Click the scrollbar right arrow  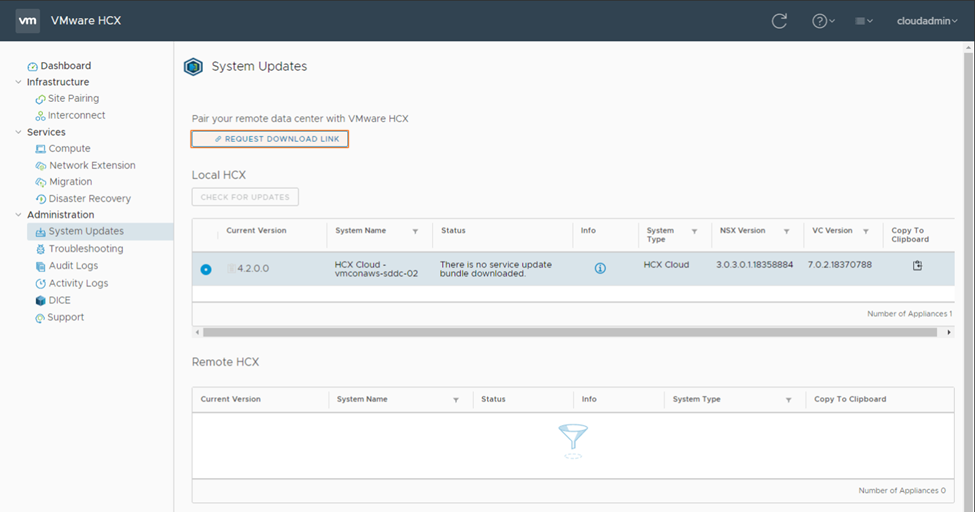[x=949, y=332]
